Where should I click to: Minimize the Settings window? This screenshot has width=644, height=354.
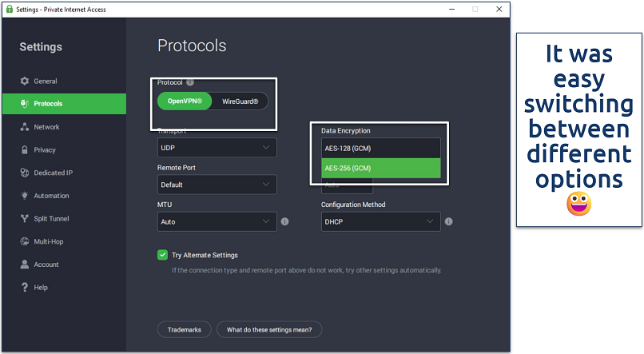(x=451, y=9)
